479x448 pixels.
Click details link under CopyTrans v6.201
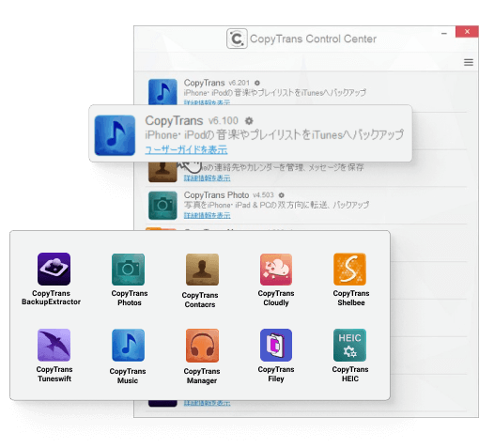coord(207,102)
